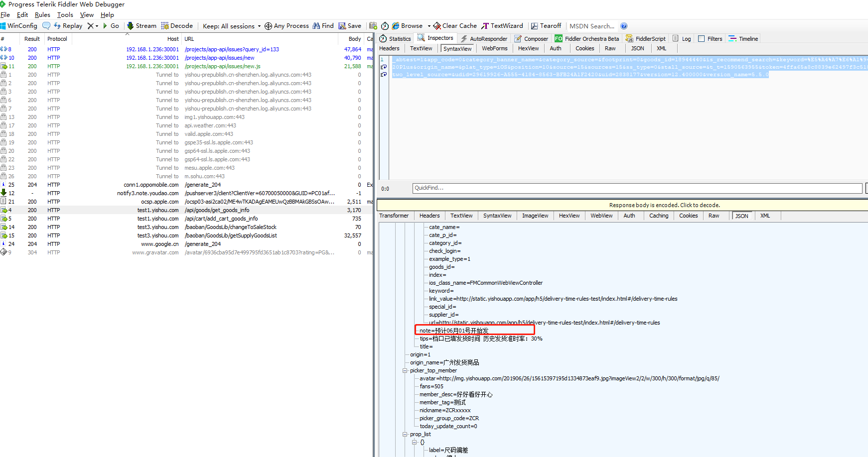Click the ios_class_name=FMCommonWebViewController node
Screen dimensions: 868x457
[x=486, y=283]
